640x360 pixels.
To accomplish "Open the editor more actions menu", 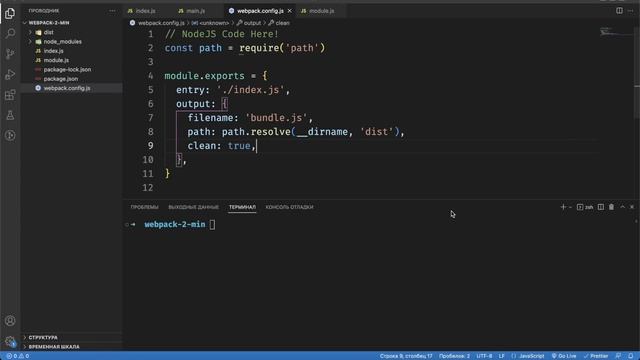I will tap(631, 11).
